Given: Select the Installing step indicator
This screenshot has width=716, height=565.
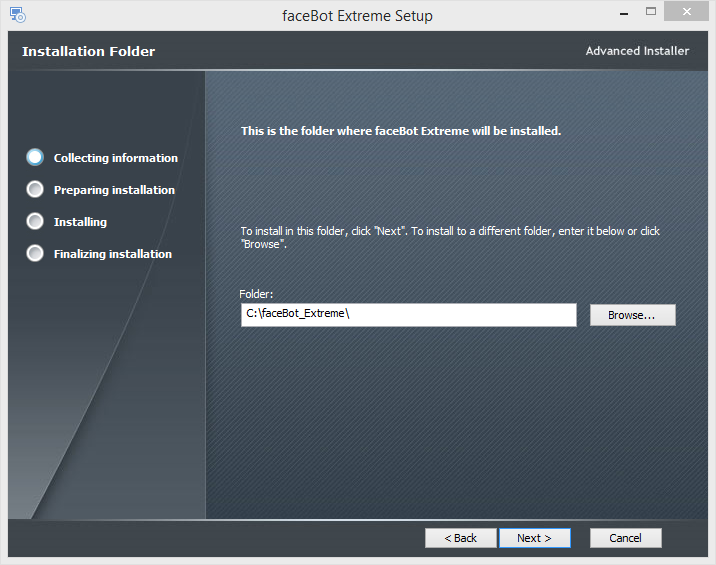Looking at the screenshot, I should pyautogui.click(x=35, y=221).
